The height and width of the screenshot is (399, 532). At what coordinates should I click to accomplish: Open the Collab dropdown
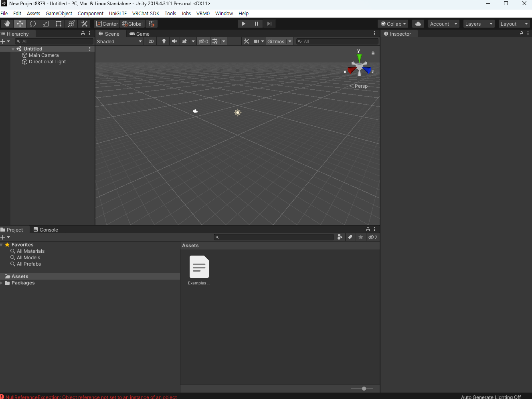pyautogui.click(x=393, y=24)
